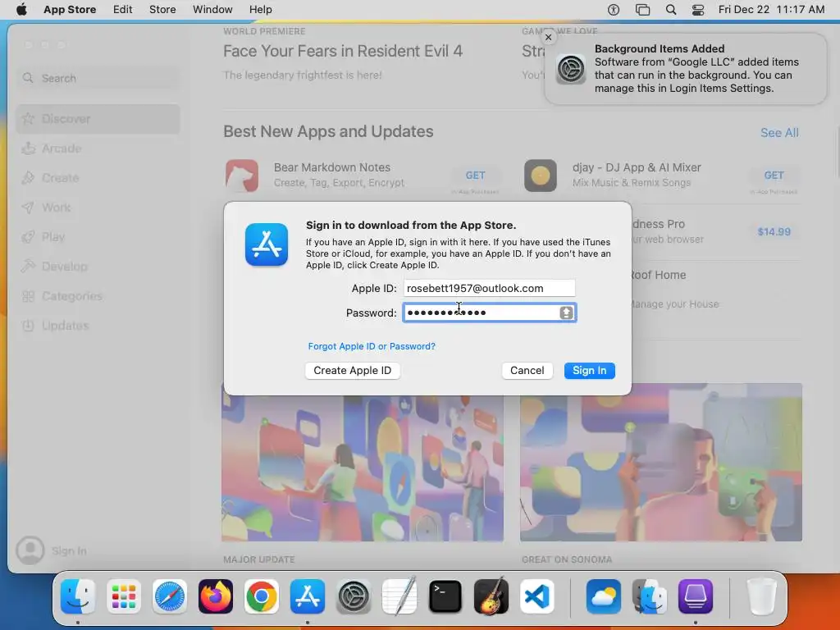
Task: Click the sidebar Sign In account avatar
Action: 30,550
